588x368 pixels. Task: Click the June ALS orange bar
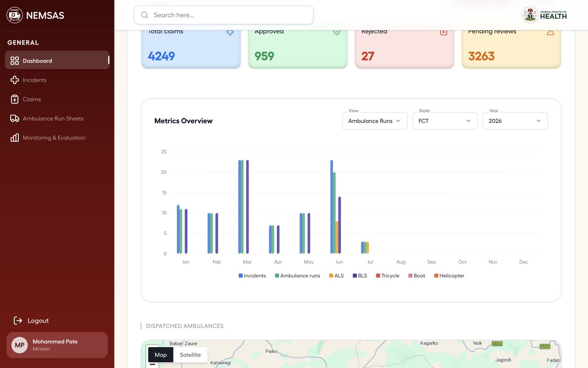tap(337, 238)
